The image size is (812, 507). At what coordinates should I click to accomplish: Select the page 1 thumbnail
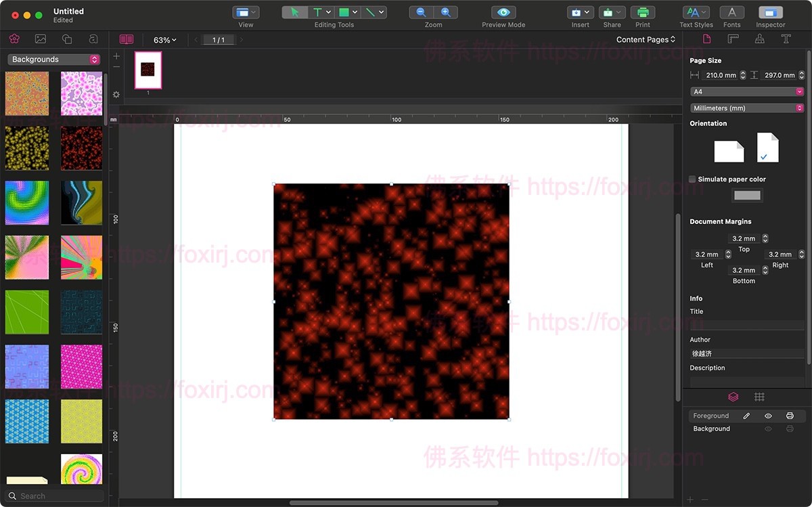(148, 70)
